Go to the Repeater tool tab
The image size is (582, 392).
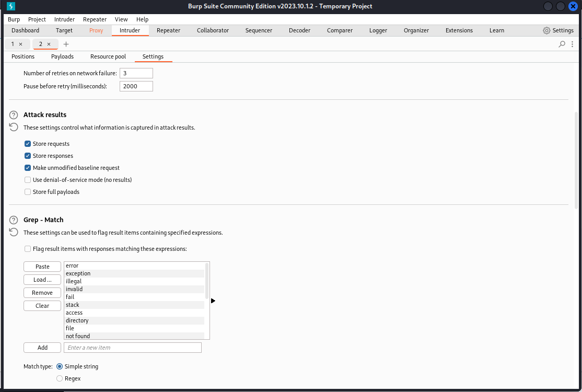(168, 30)
